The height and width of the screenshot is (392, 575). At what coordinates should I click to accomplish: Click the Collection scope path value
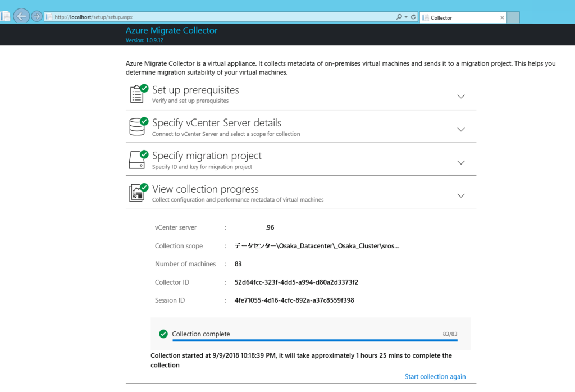(317, 246)
